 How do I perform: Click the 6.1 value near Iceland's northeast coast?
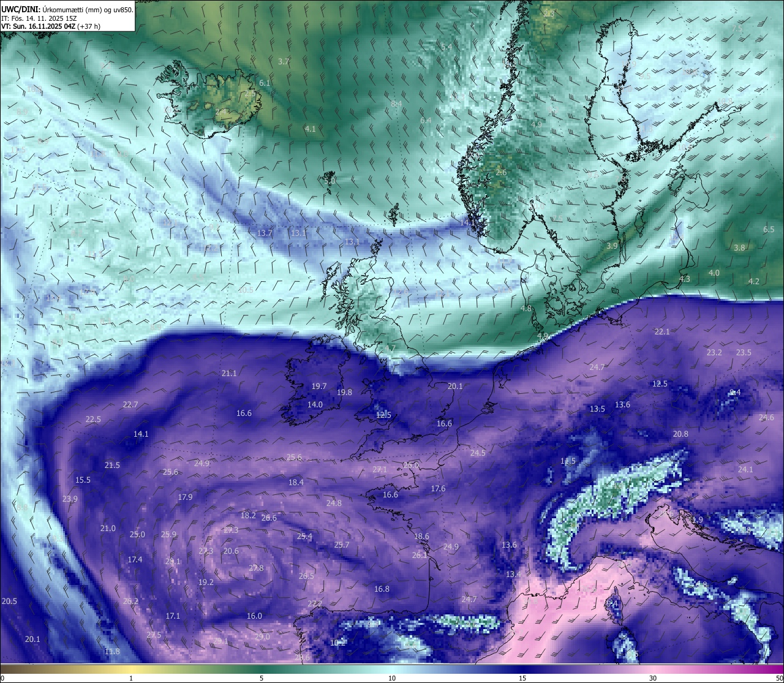(265, 83)
